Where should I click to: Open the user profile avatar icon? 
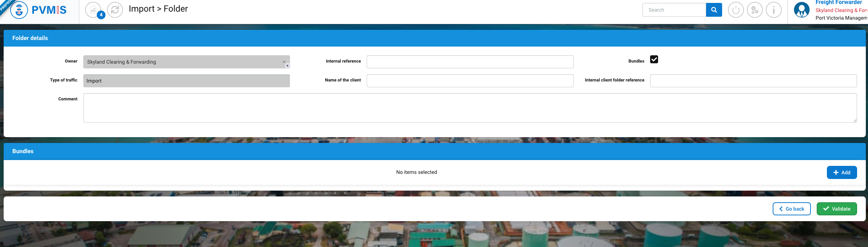[801, 10]
